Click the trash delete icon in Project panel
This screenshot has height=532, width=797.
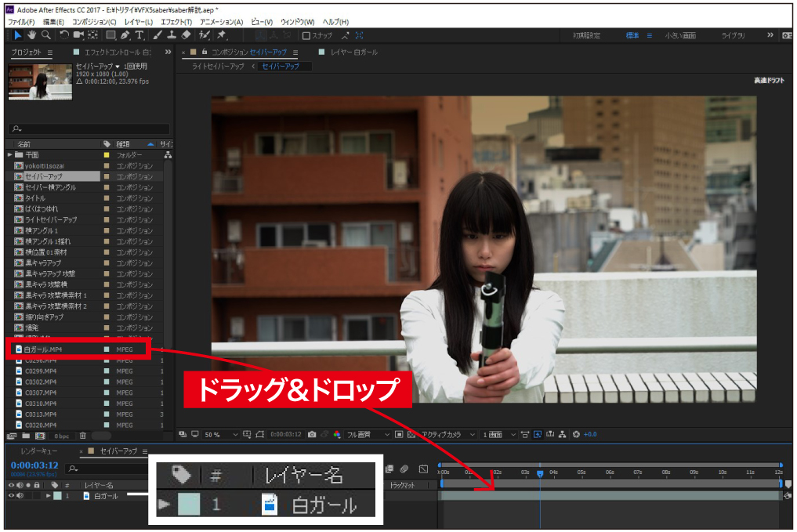[x=82, y=436]
